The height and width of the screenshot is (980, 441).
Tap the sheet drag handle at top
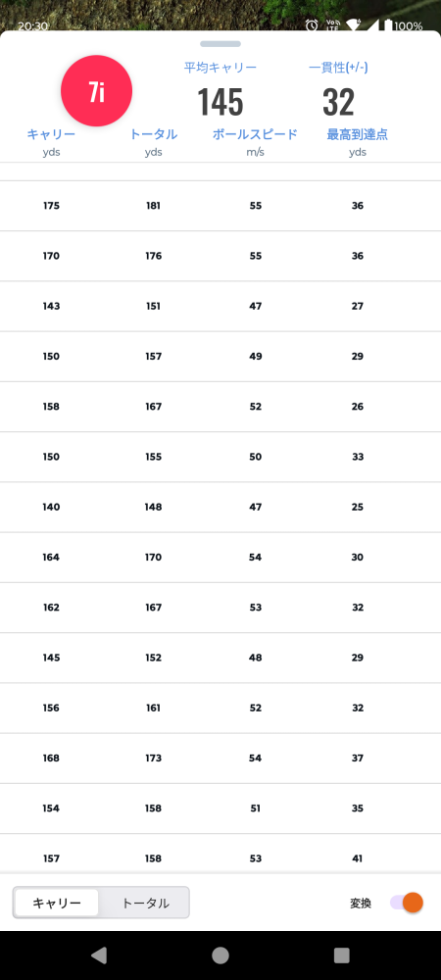[x=220, y=44]
